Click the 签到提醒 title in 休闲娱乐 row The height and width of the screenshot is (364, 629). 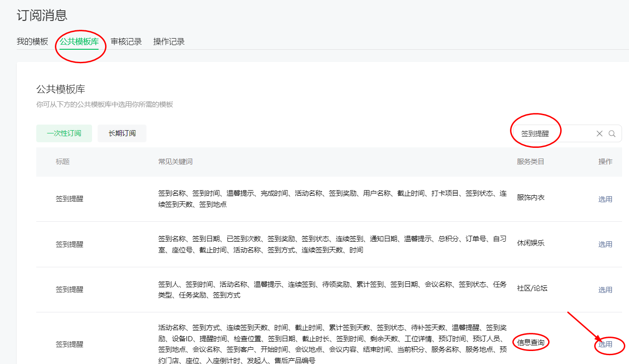click(x=70, y=244)
